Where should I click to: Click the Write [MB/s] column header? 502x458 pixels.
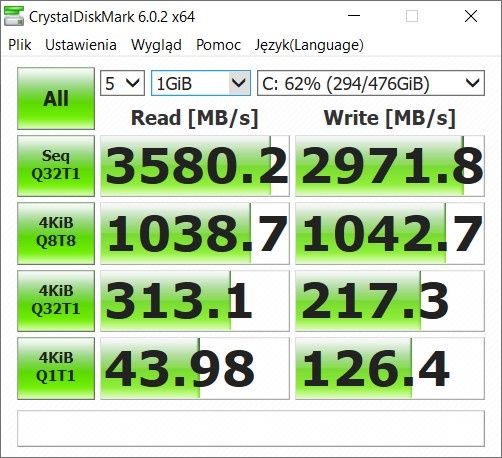click(390, 118)
